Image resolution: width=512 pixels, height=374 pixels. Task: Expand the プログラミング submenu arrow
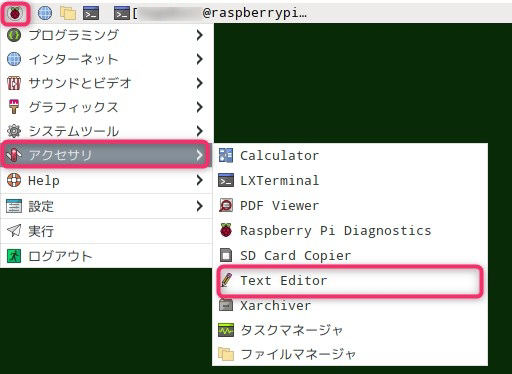tap(199, 35)
